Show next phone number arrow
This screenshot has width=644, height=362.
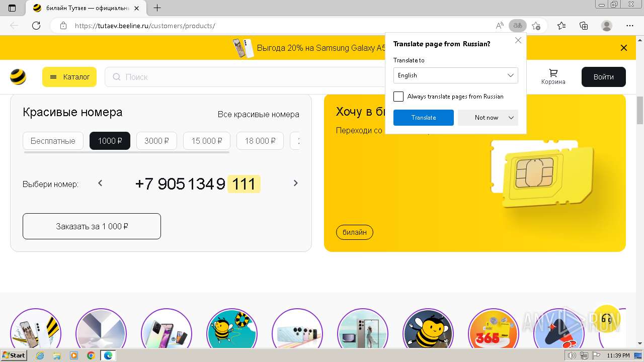tap(296, 184)
